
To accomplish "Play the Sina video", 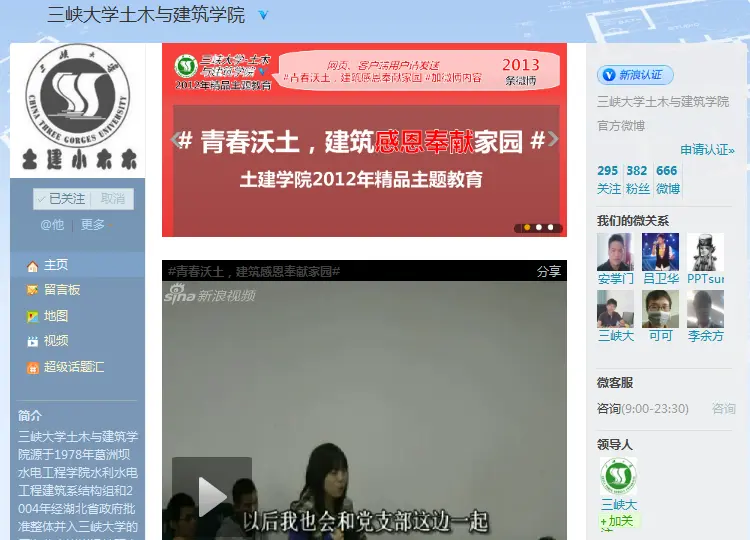I will coord(211,496).
